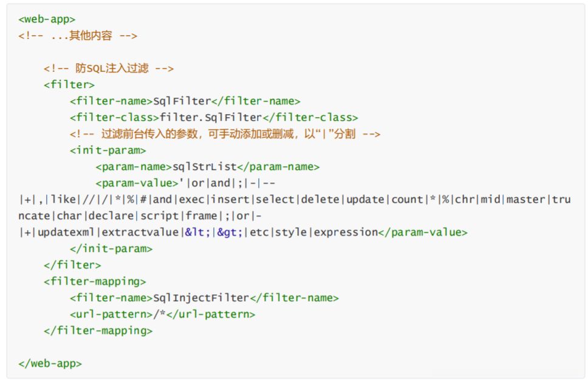Click the 防SQL注入过滤 comment
588x380 pixels.
[x=109, y=69]
